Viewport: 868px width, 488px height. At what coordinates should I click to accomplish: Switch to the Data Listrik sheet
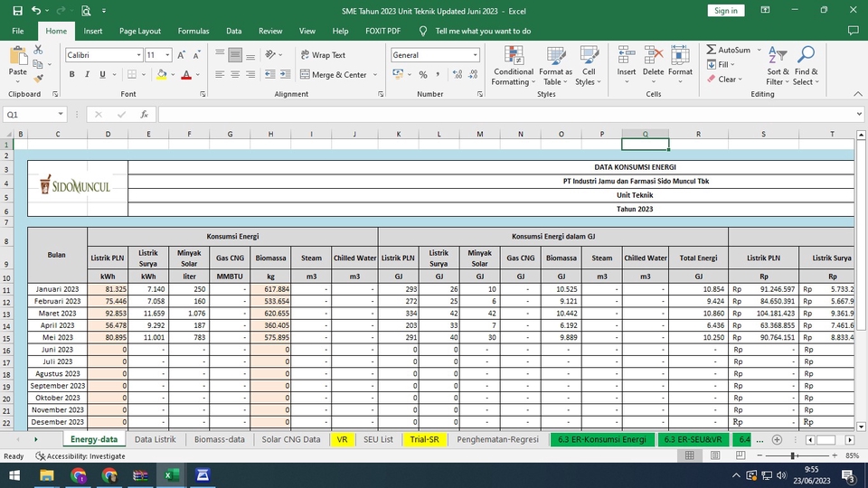(155, 439)
